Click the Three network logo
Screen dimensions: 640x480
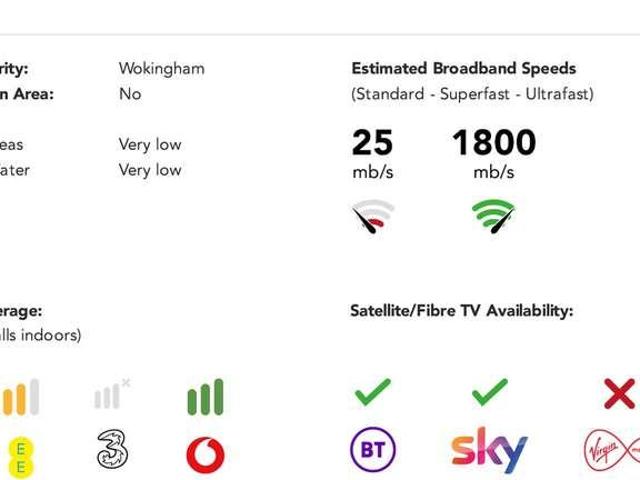tap(113, 449)
